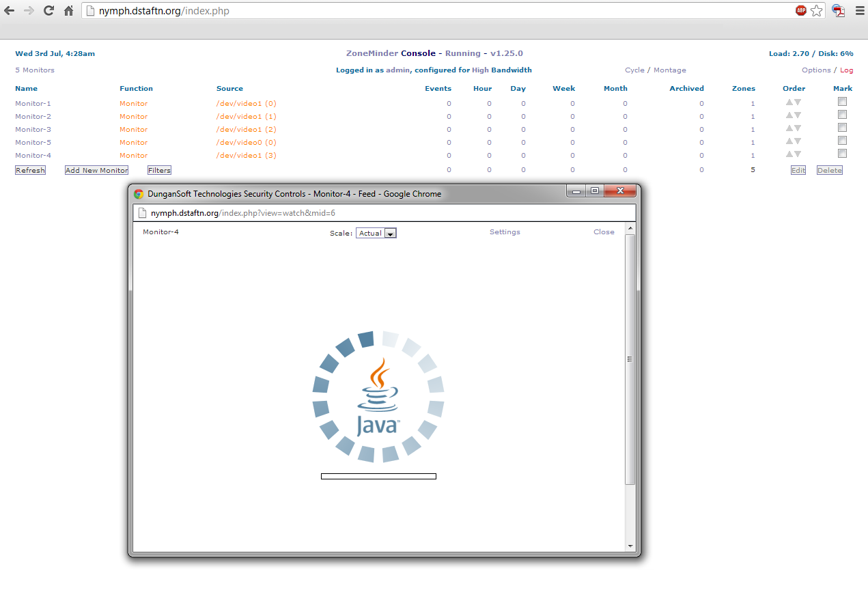Click the Monitor-4 label in feed window
This screenshot has width=868, height=616.
click(161, 232)
